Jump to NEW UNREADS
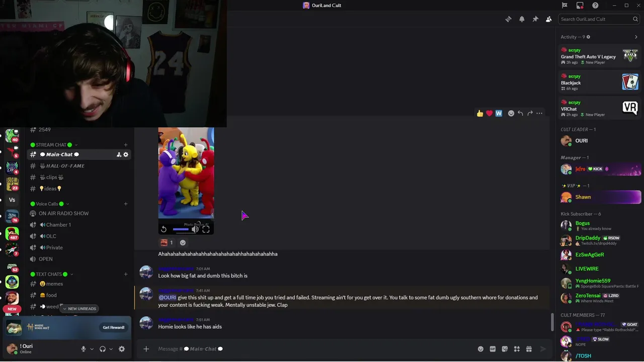Image resolution: width=644 pixels, height=362 pixels. [x=79, y=309]
